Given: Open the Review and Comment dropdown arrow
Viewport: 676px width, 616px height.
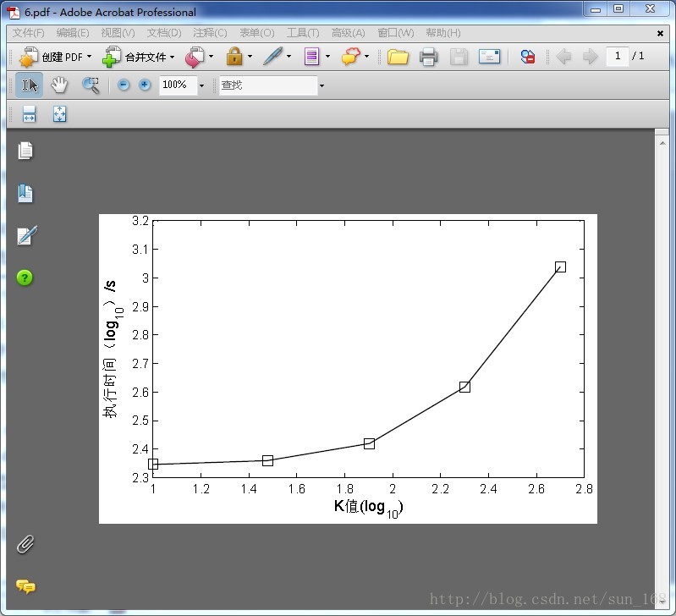Looking at the screenshot, I should (366, 57).
